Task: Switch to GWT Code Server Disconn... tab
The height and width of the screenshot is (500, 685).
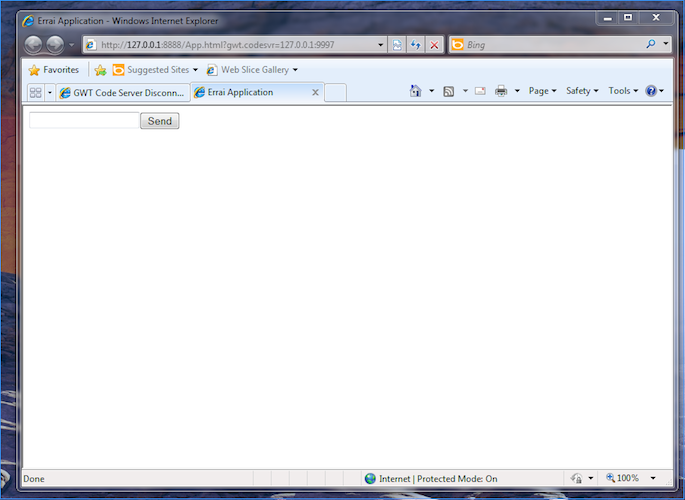Action: pos(123,93)
